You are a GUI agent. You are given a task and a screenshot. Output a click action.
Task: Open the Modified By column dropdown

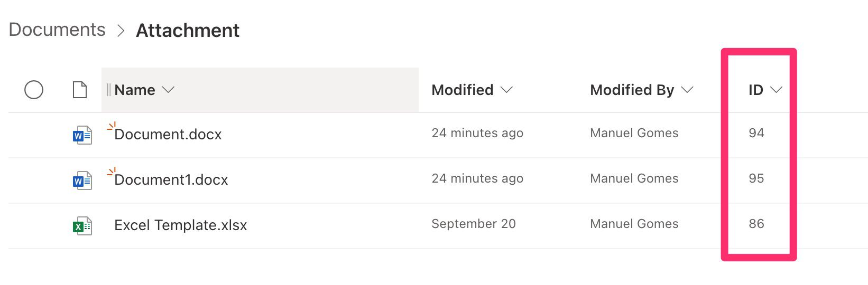point(687,90)
